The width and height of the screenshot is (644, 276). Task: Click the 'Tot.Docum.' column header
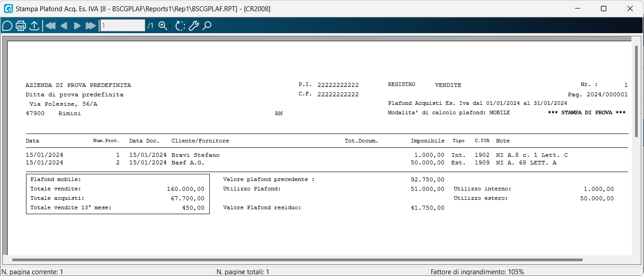click(x=361, y=141)
